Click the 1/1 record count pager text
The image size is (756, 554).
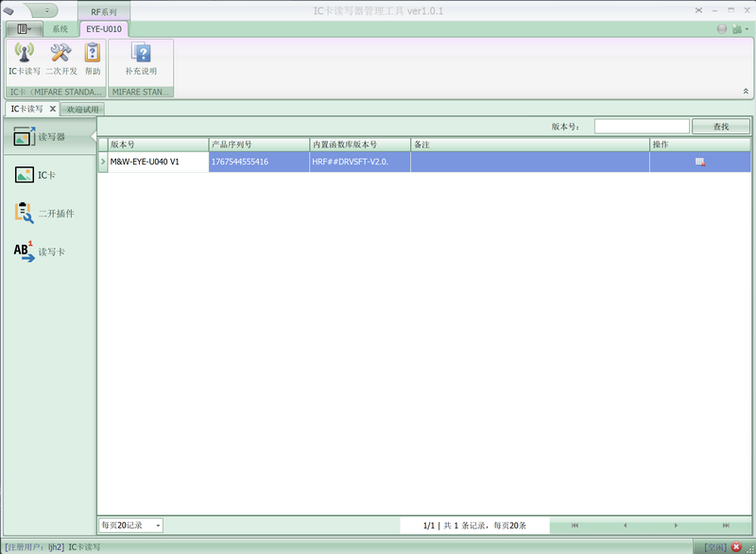coord(474,525)
